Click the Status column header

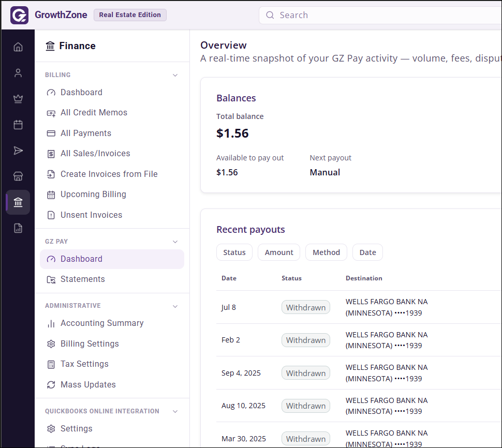point(291,278)
